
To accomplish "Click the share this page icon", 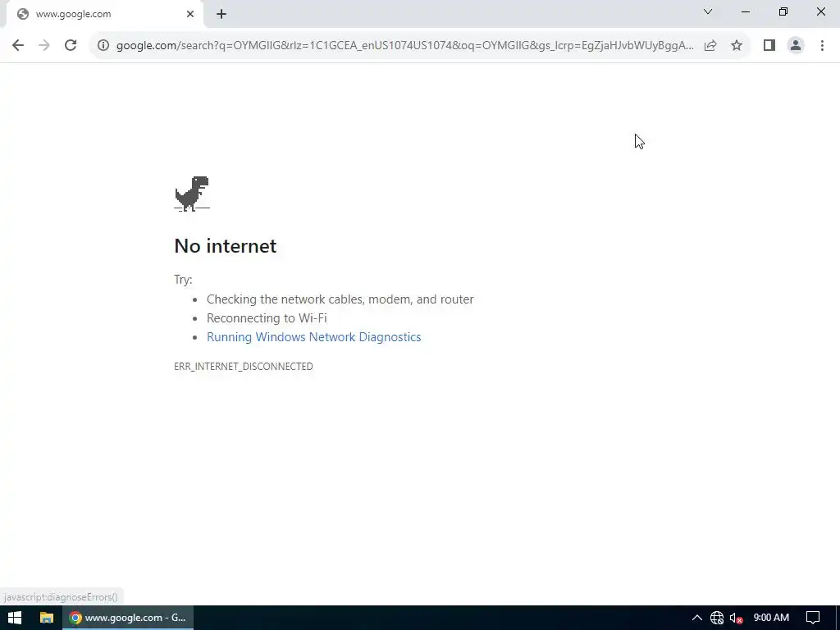I will tap(710, 46).
